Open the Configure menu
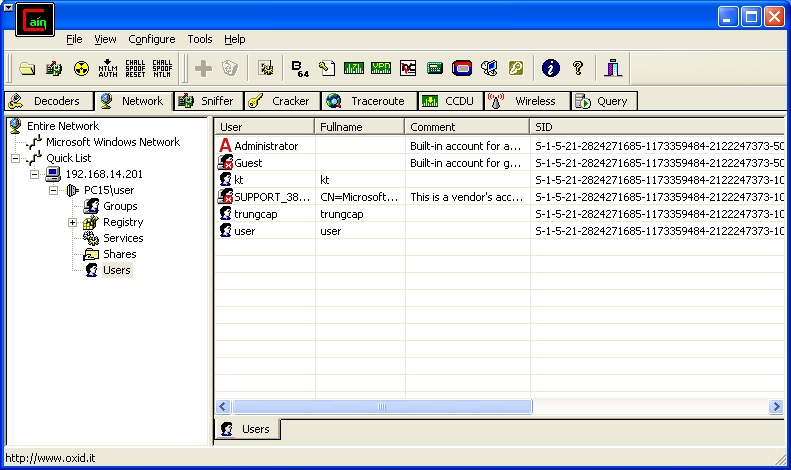The height and width of the screenshot is (470, 791). tap(152, 39)
